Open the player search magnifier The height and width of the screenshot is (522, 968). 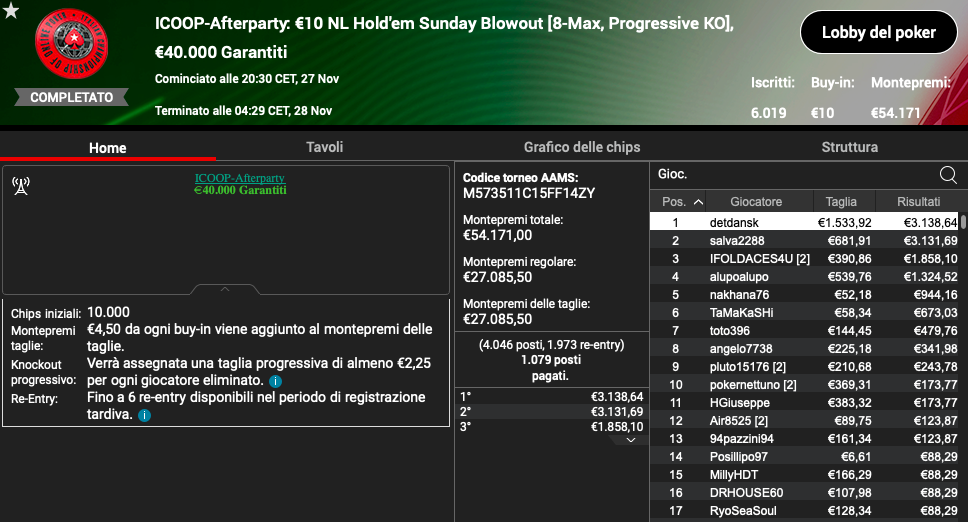coord(948,175)
